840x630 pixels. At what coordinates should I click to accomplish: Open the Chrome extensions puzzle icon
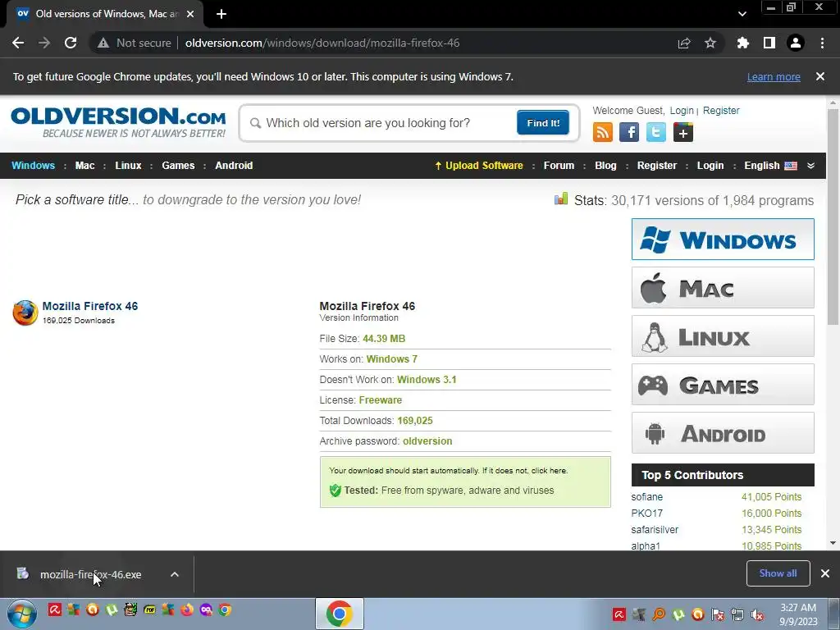(x=743, y=43)
